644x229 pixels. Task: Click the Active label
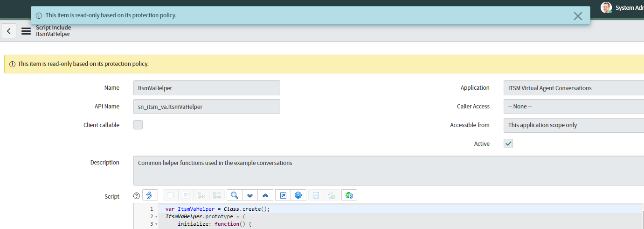click(x=482, y=143)
